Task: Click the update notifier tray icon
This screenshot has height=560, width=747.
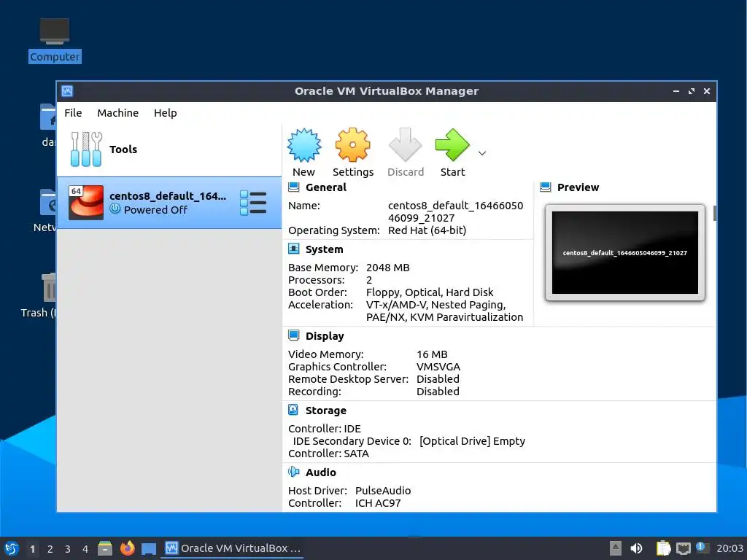Action: [x=702, y=548]
